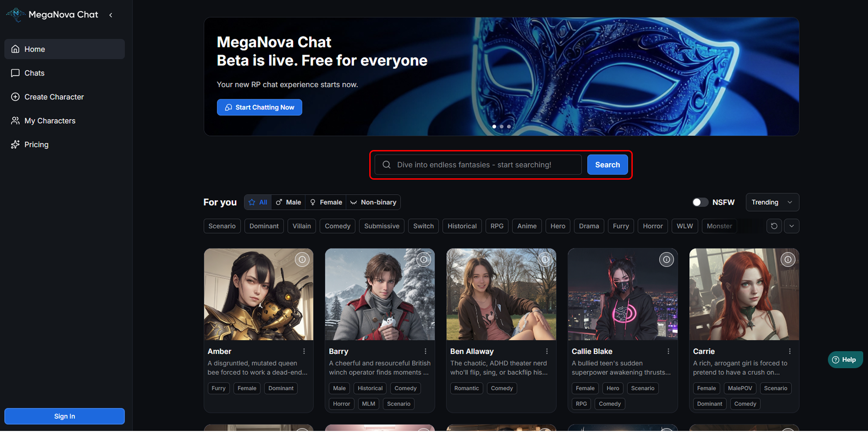This screenshot has height=446, width=868.
Task: Expand the full tag list chevron
Action: (791, 226)
